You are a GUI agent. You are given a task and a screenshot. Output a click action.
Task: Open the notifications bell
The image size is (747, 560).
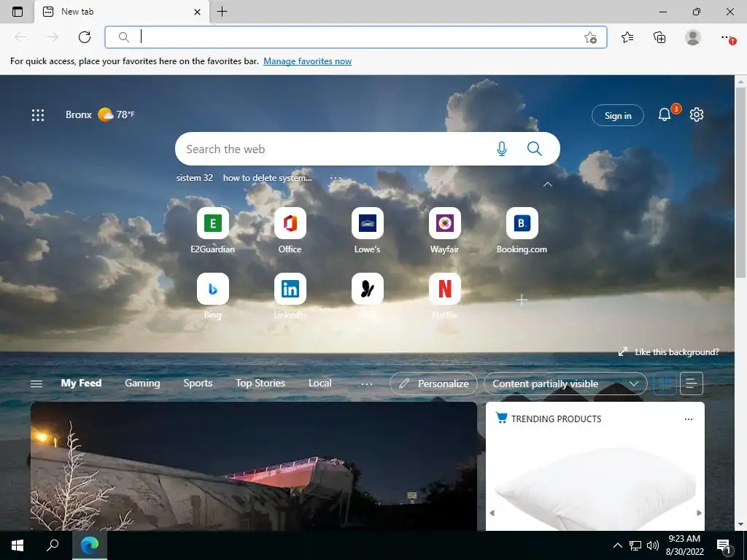665,114
